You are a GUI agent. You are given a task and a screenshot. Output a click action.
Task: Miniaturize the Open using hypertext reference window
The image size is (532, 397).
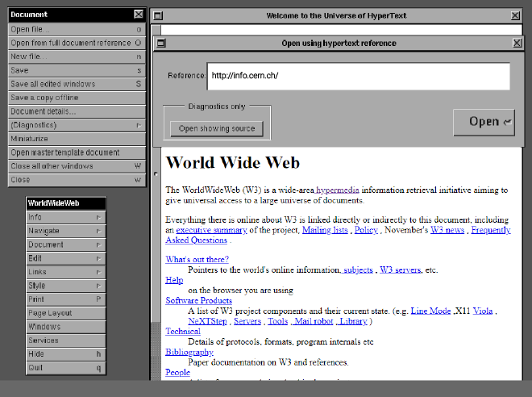(160, 44)
